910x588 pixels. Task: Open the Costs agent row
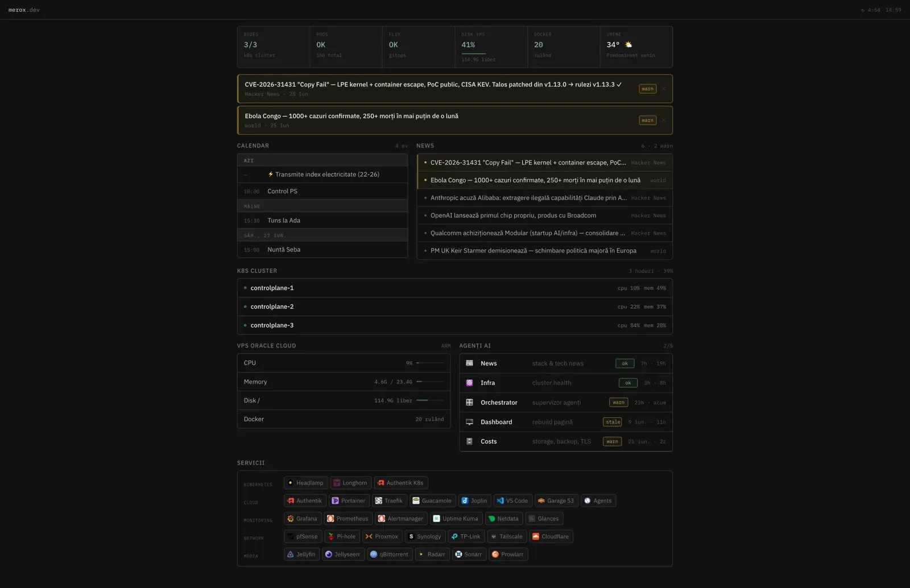click(x=566, y=441)
